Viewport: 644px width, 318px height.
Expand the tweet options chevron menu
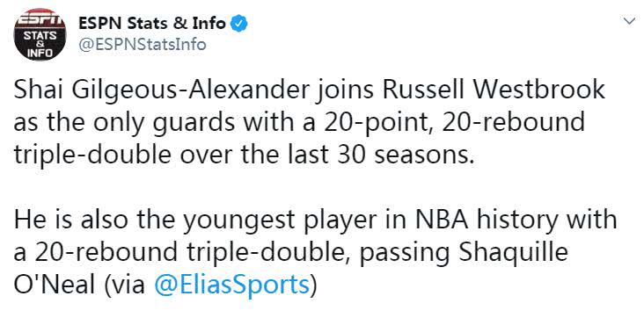click(629, 21)
